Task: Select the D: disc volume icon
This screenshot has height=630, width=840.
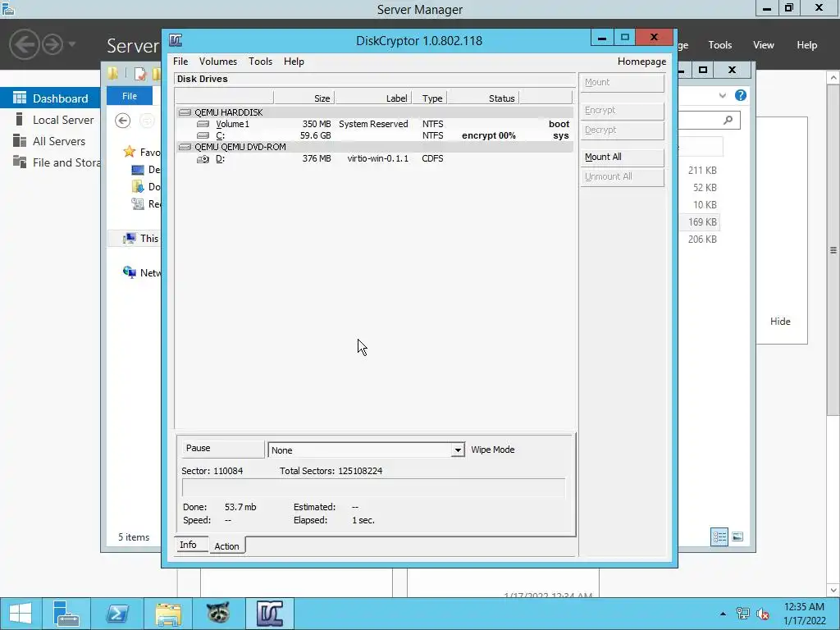Action: (x=203, y=158)
